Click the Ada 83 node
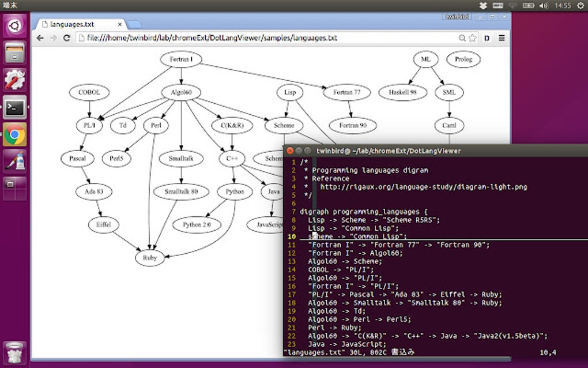 (94, 191)
